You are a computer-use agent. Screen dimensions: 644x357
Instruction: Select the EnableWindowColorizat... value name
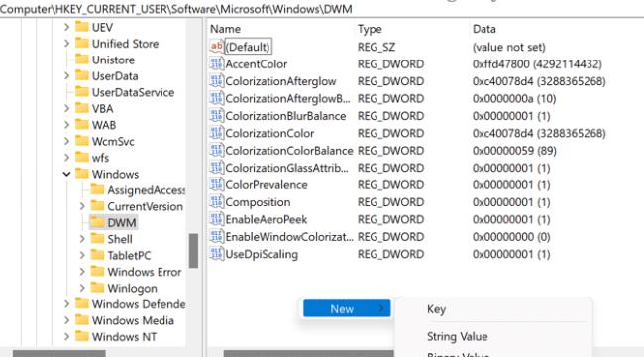[x=289, y=236]
